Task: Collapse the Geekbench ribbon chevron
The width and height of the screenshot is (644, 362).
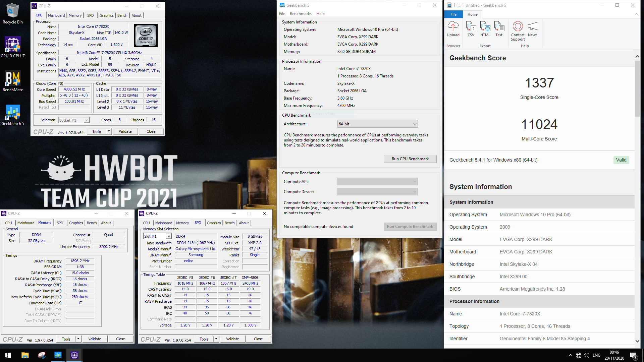Action: click(637, 14)
